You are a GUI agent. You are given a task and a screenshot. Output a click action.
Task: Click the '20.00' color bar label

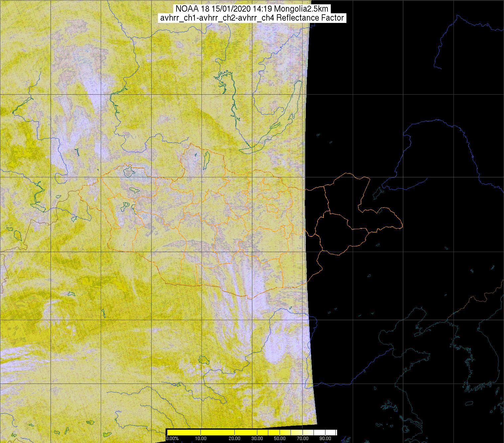pyautogui.click(x=234, y=438)
